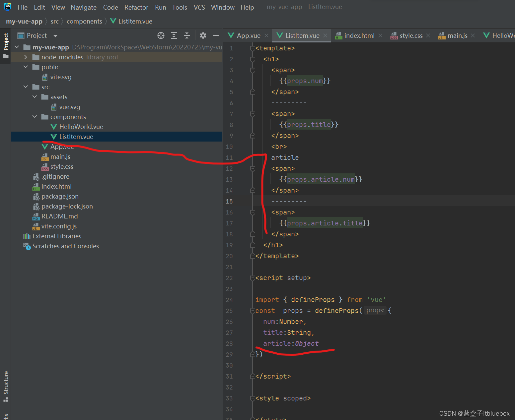Click src in the breadcrumb path
The image size is (515, 420).
pos(55,21)
